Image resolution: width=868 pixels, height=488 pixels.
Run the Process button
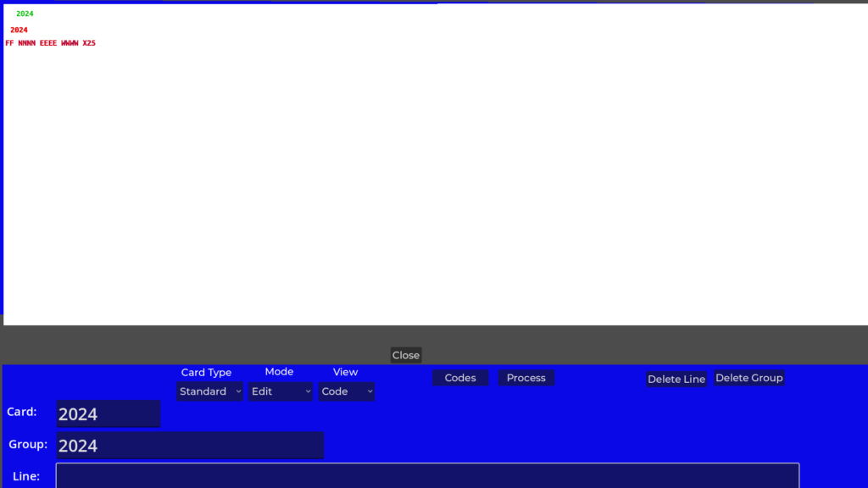click(x=526, y=378)
